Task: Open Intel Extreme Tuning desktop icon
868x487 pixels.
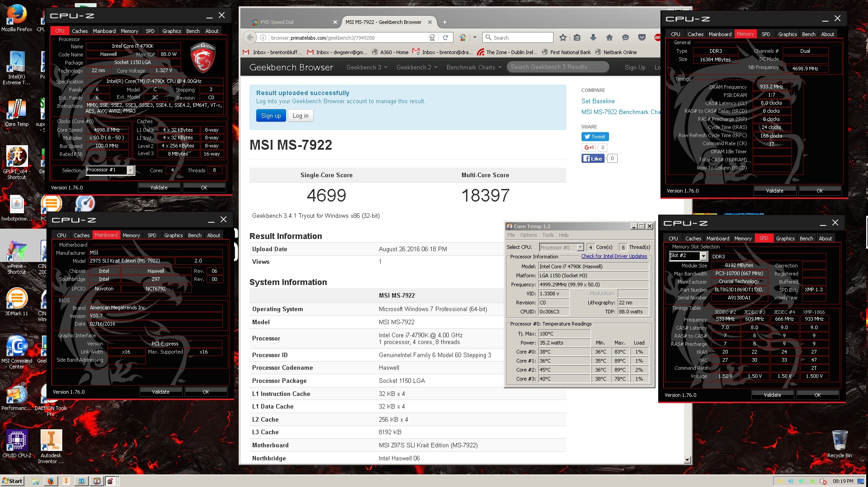Action: tap(17, 68)
